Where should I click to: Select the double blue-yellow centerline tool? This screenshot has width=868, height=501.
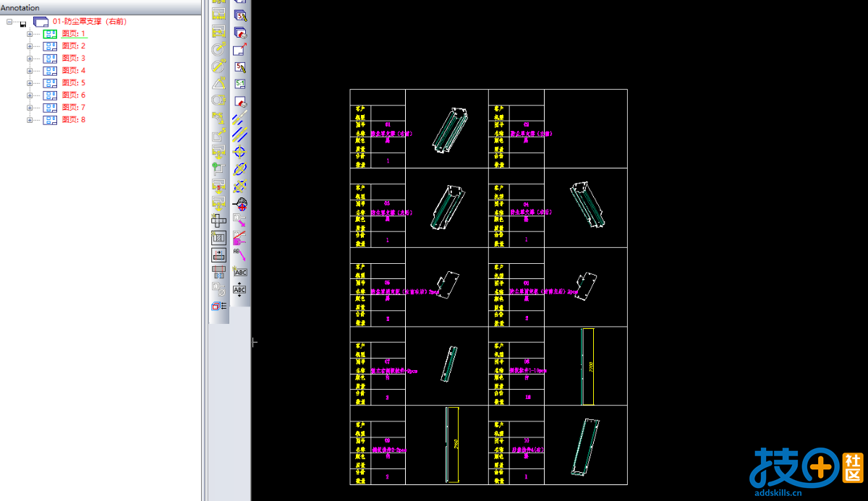[x=241, y=135]
